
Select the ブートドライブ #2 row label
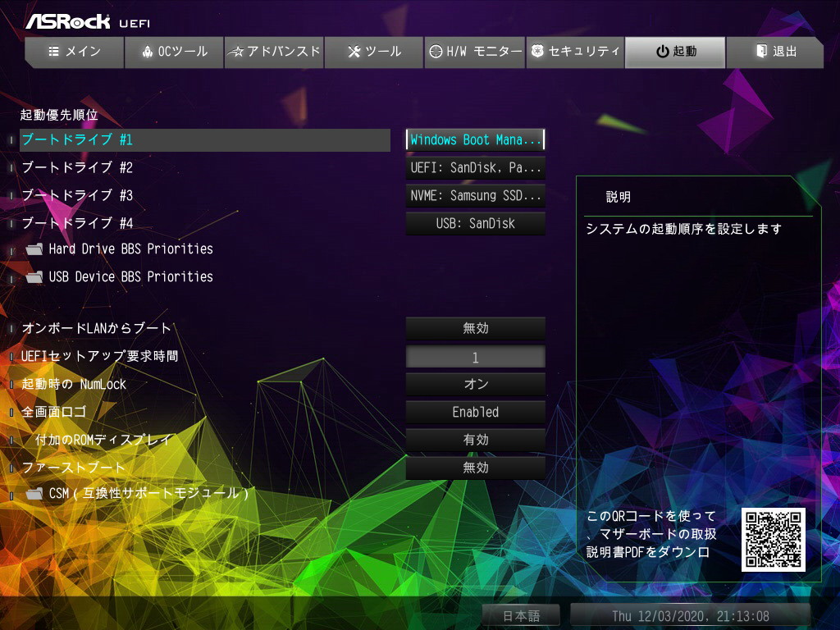coord(77,167)
